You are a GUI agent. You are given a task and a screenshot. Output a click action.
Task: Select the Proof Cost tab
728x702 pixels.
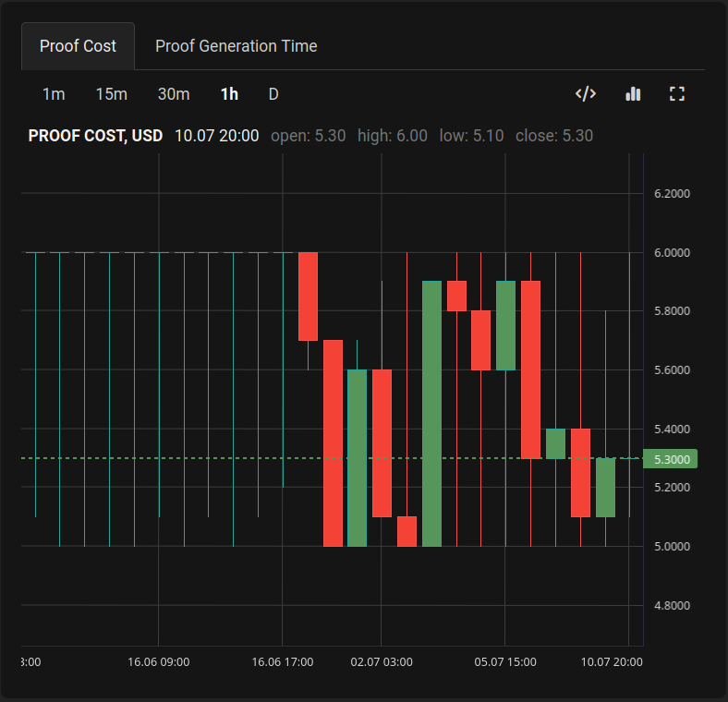pyautogui.click(x=79, y=46)
